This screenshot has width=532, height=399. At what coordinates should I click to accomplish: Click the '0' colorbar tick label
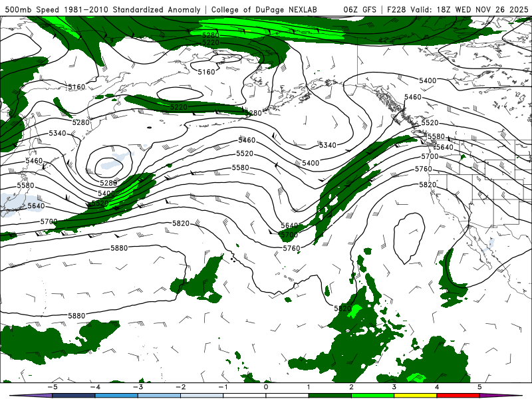point(266,387)
